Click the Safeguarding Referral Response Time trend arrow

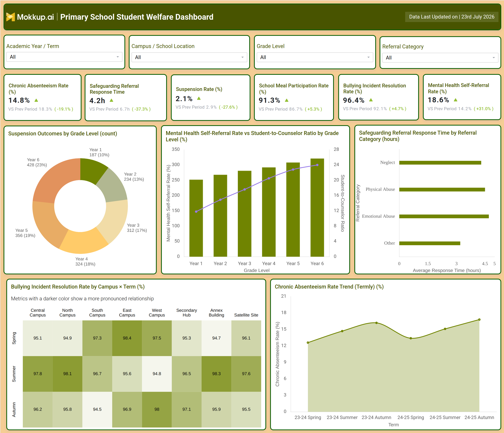click(111, 100)
